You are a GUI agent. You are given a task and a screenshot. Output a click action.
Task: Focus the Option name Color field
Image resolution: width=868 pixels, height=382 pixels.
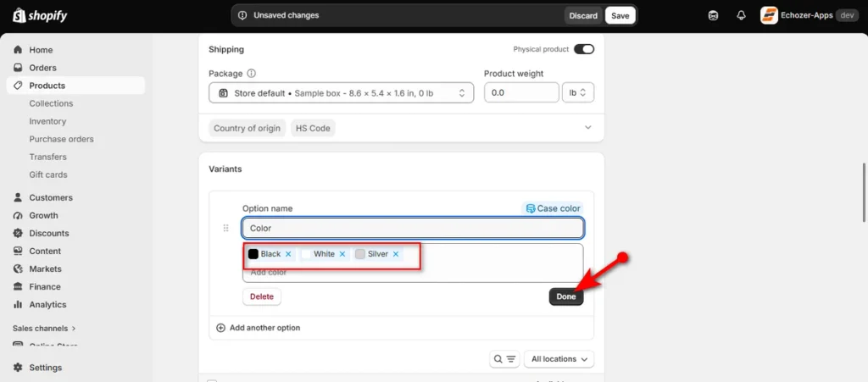point(413,228)
